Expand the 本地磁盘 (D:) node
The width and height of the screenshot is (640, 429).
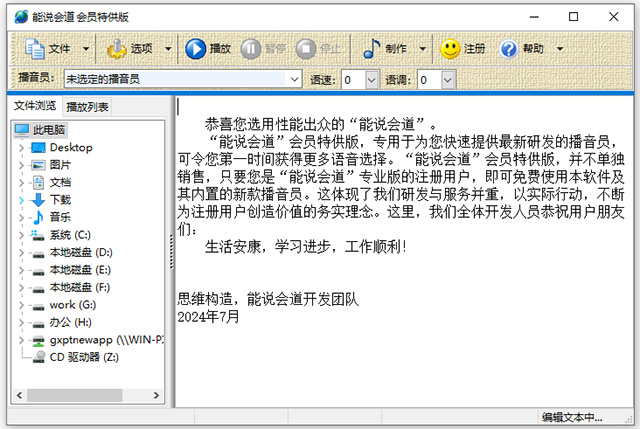[21, 252]
